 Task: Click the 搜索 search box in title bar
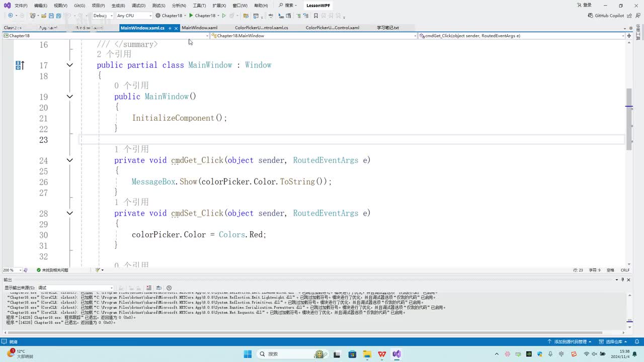pos(287,6)
